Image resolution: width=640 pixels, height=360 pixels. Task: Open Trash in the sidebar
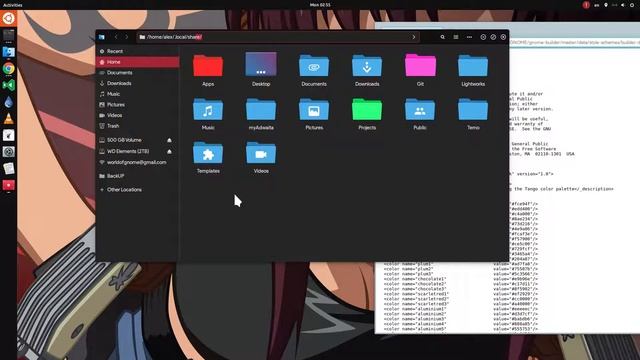[x=138, y=126]
